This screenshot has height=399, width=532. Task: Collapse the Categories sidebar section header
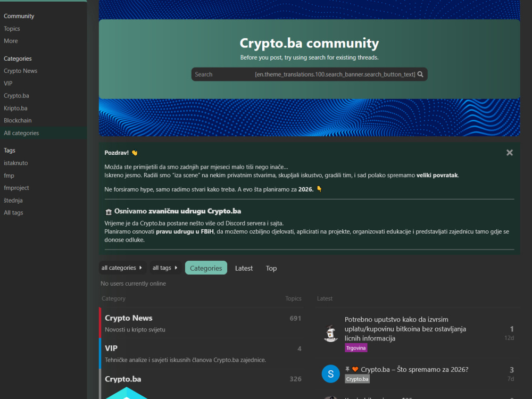[18, 59]
